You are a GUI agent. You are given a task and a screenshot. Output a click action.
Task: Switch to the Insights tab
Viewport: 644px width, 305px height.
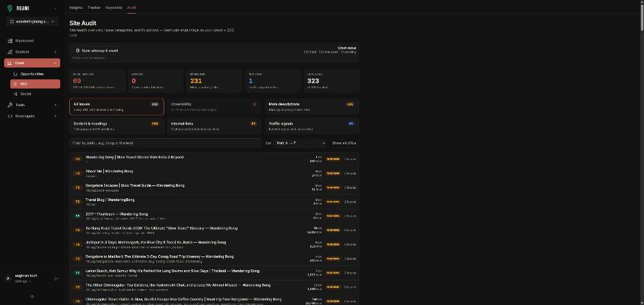point(76,8)
